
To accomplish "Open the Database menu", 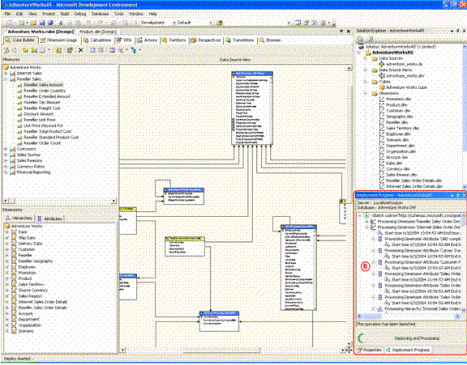I will (100, 14).
